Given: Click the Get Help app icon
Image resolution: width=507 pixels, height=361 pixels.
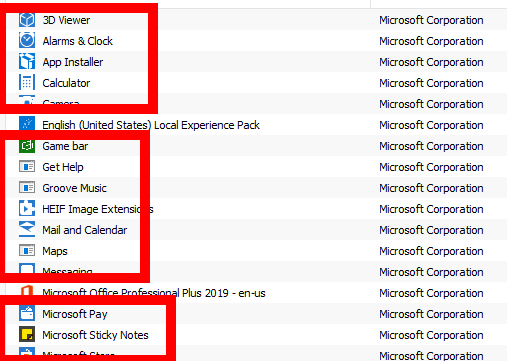Looking at the screenshot, I should click(27, 167).
